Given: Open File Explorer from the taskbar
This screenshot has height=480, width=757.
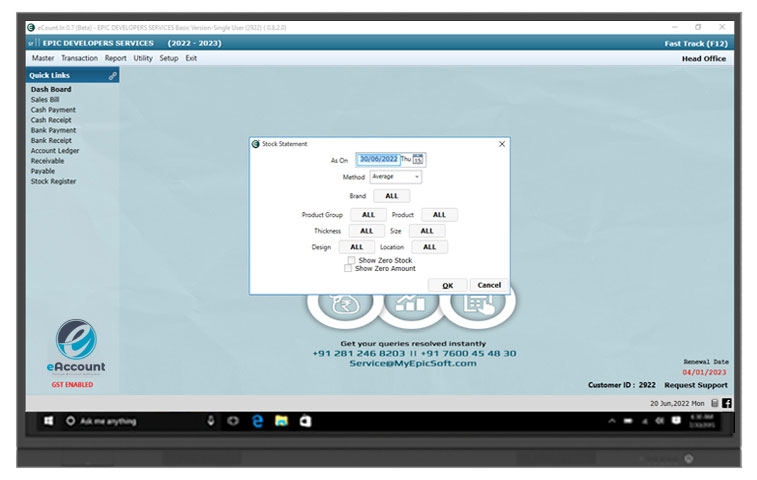Looking at the screenshot, I should click(x=281, y=421).
